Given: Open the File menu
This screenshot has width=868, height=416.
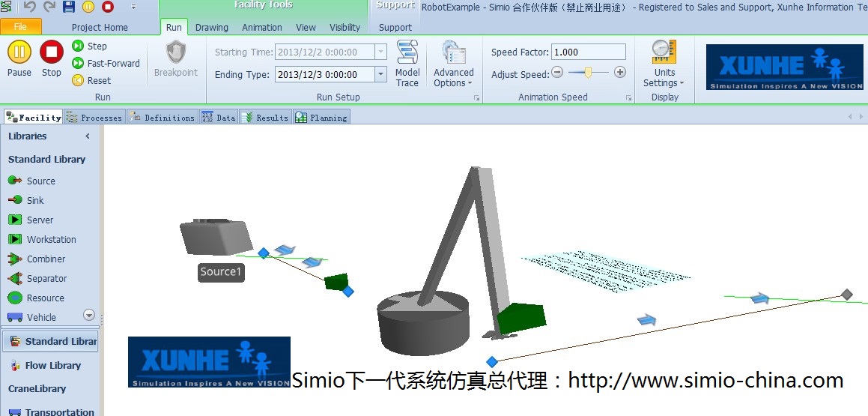Looking at the screenshot, I should pos(20,27).
